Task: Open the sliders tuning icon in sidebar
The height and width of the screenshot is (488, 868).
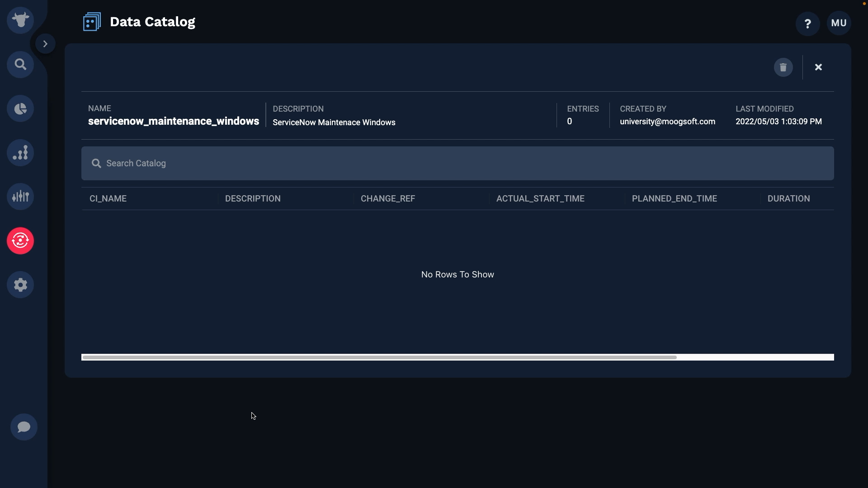Action: point(20,197)
